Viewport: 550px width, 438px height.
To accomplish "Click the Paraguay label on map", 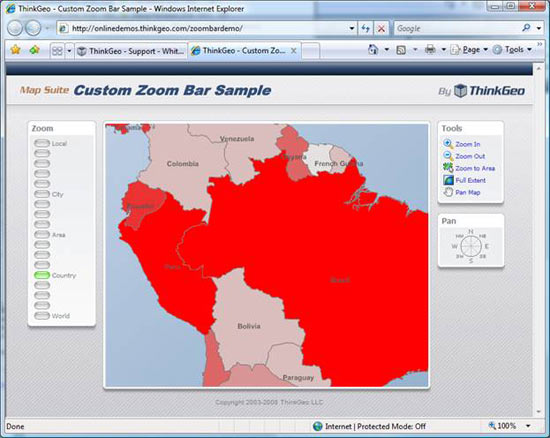I will click(298, 378).
